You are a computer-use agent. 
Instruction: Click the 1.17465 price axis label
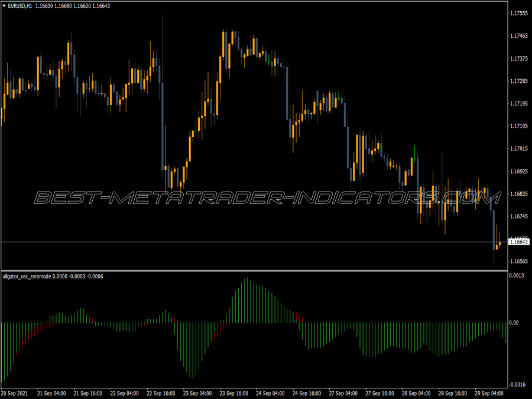519,35
